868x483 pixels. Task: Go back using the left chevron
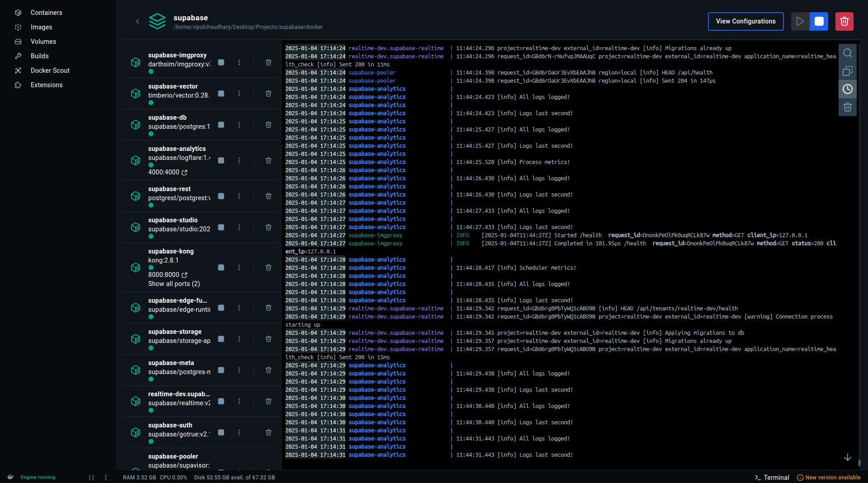[137, 21]
